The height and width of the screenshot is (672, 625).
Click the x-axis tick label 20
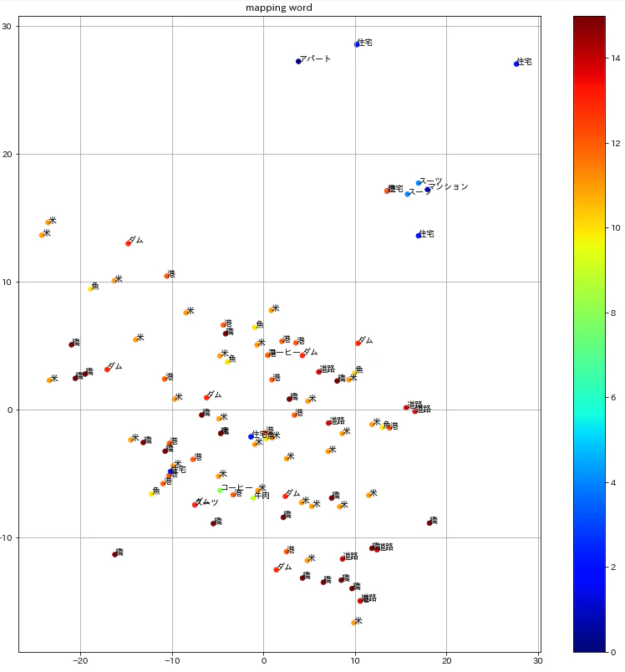tap(447, 660)
